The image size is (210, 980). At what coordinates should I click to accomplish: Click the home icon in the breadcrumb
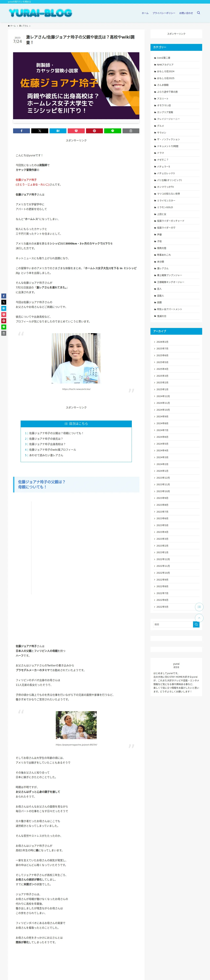(x=9, y=26)
